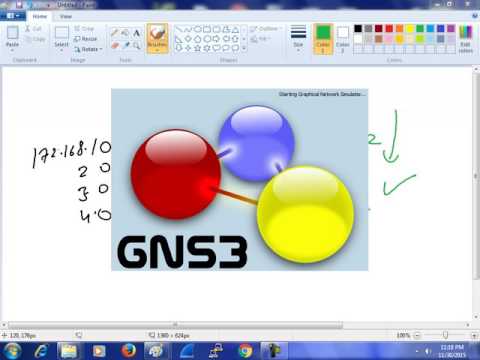
Task: Click the zoom out minus button
Action: 418,335
